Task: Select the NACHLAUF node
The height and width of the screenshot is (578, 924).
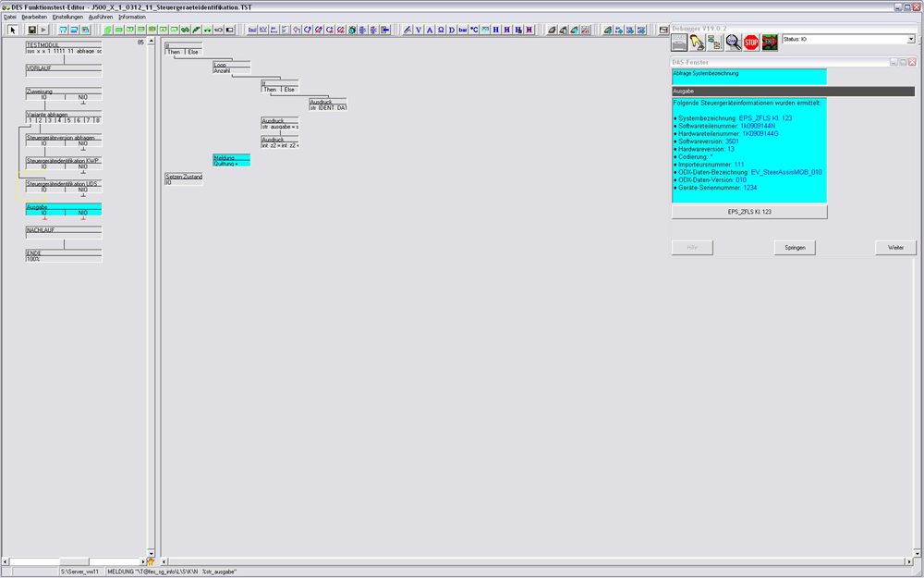Action: [x=64, y=233]
